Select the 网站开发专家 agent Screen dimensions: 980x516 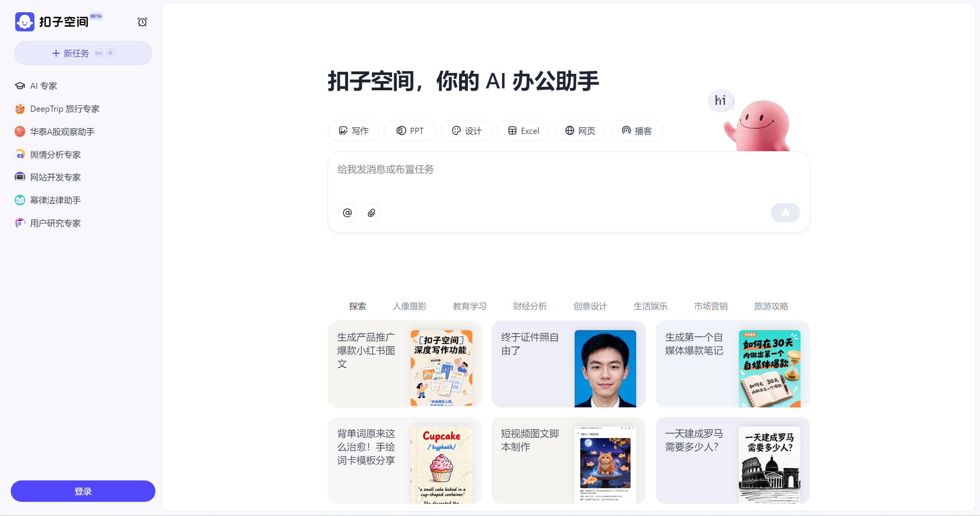tap(48, 177)
